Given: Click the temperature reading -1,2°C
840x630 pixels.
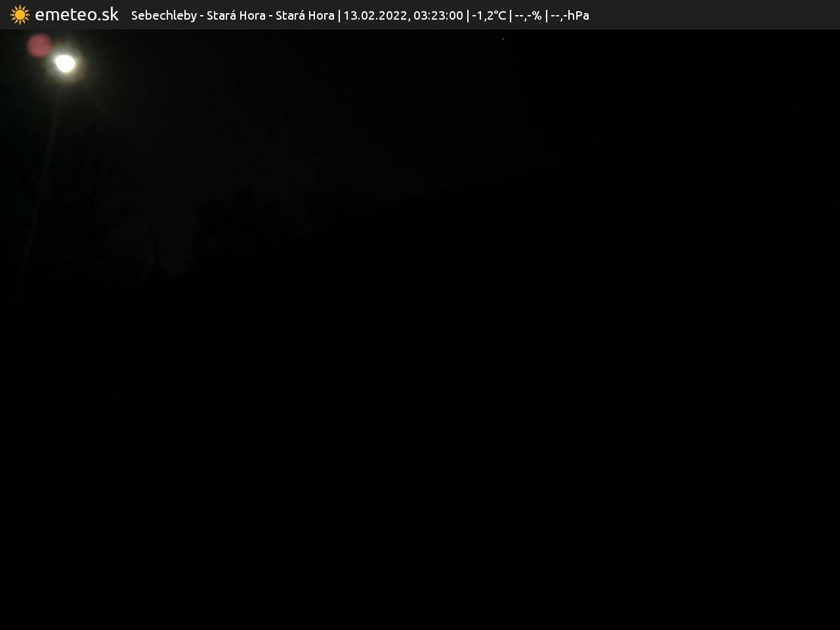Looking at the screenshot, I should click(489, 15).
